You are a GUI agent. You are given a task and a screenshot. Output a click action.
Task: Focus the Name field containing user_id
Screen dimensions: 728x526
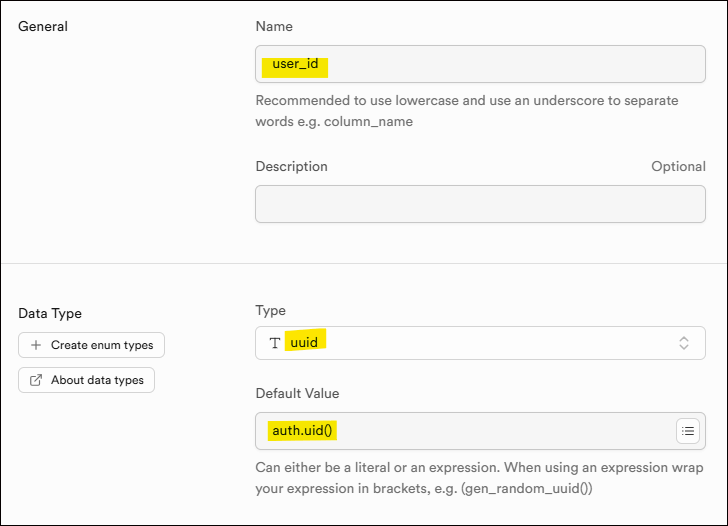pos(480,65)
